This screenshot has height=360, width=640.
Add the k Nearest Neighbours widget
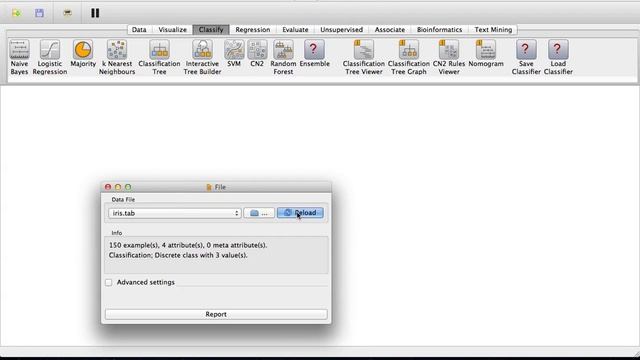[x=117, y=57]
